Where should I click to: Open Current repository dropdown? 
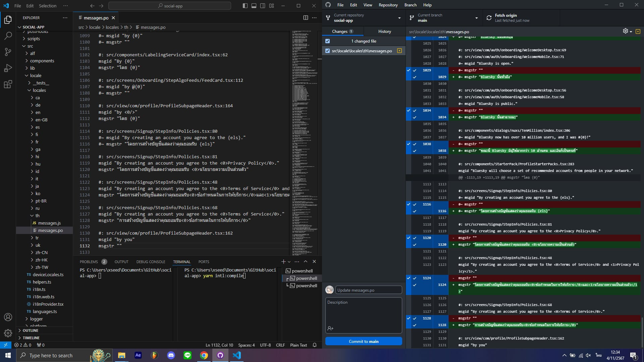(364, 18)
